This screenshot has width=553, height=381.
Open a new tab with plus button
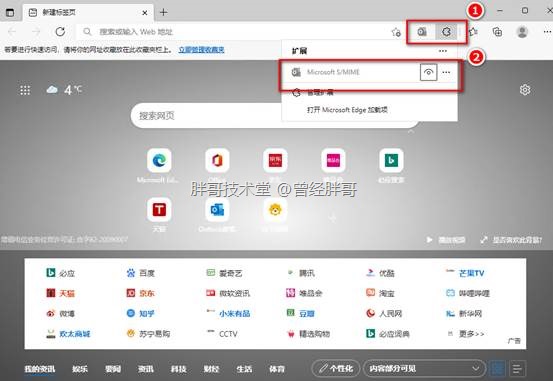click(163, 13)
